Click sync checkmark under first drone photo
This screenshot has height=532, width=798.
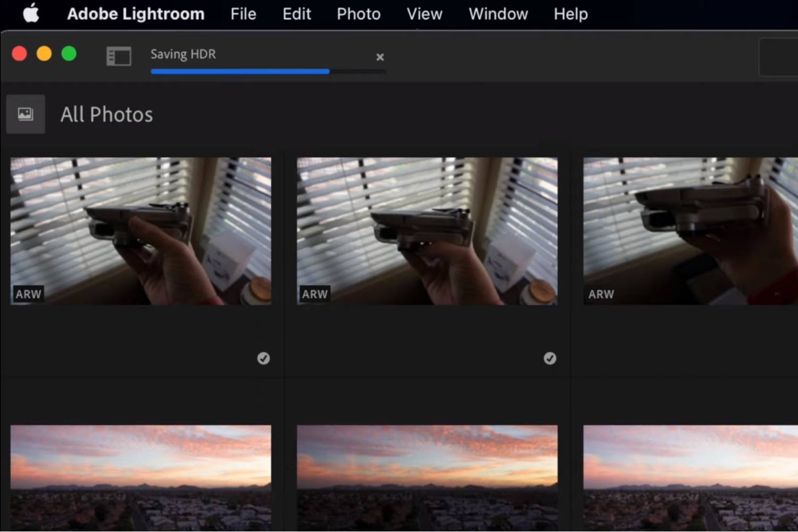pos(263,359)
